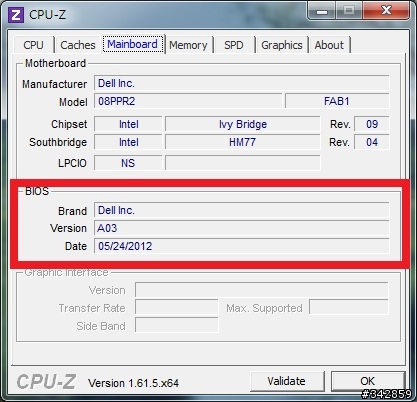Click the Southbridge vendor Intel field
The height and width of the screenshot is (402, 417).
click(128, 142)
